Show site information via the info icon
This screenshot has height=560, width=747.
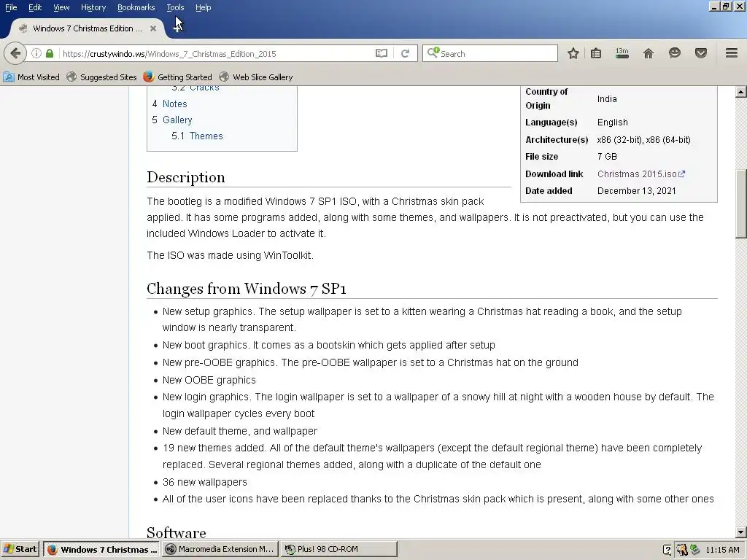click(36, 53)
